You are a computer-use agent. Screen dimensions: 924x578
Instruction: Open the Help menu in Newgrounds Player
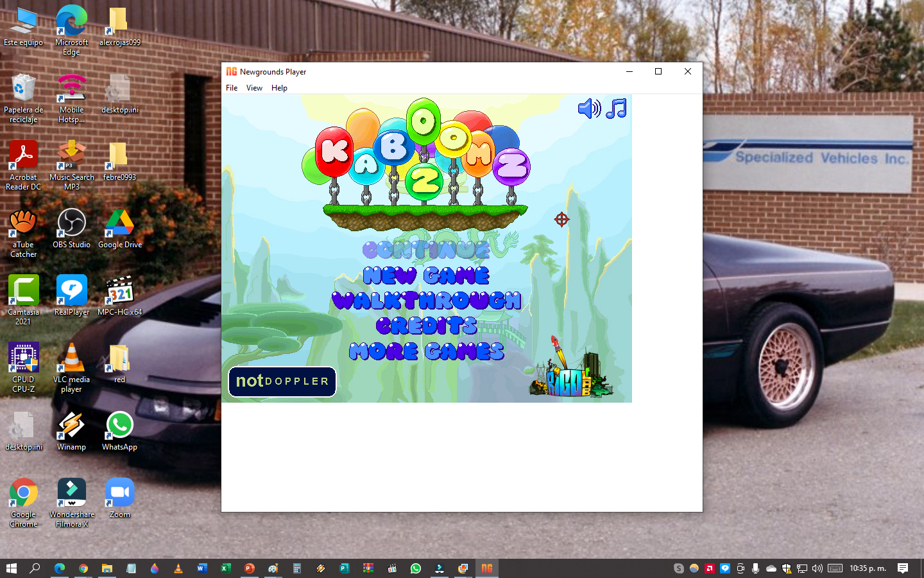279,88
